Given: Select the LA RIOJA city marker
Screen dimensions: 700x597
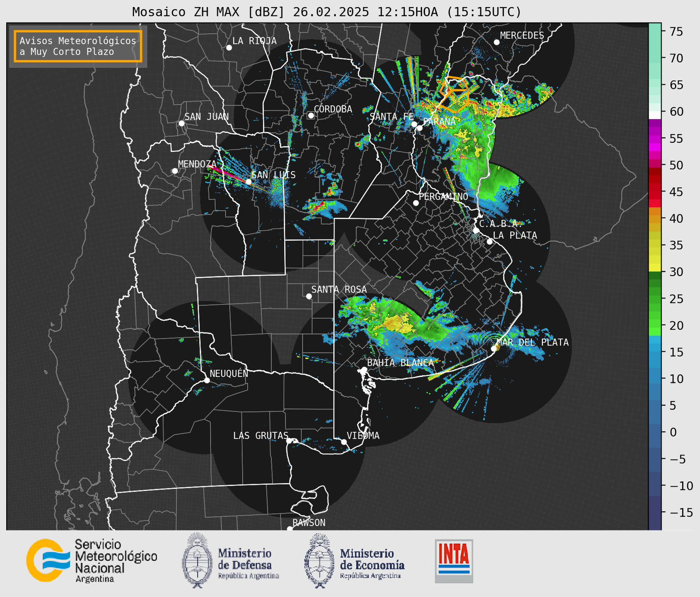Looking at the screenshot, I should [x=229, y=48].
